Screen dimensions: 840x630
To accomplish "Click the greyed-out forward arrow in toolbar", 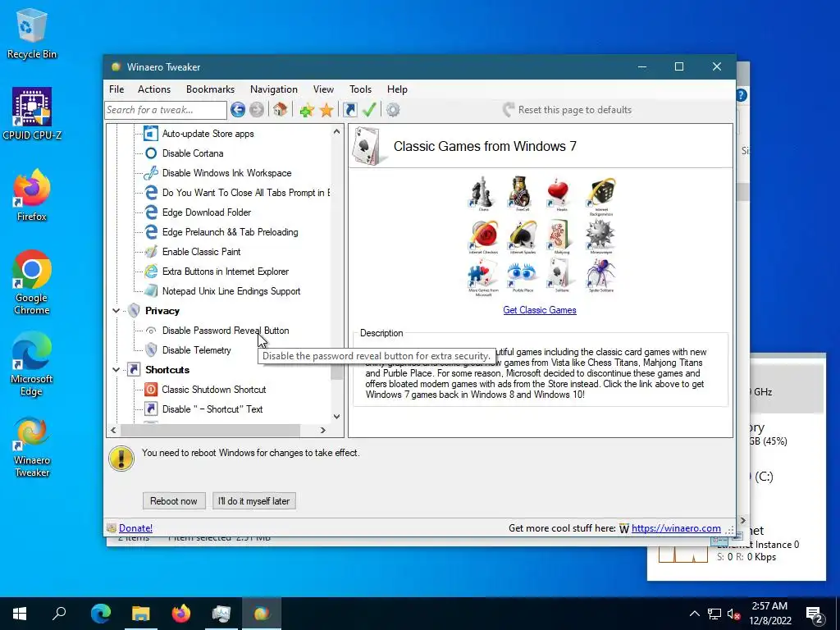I will (x=257, y=110).
